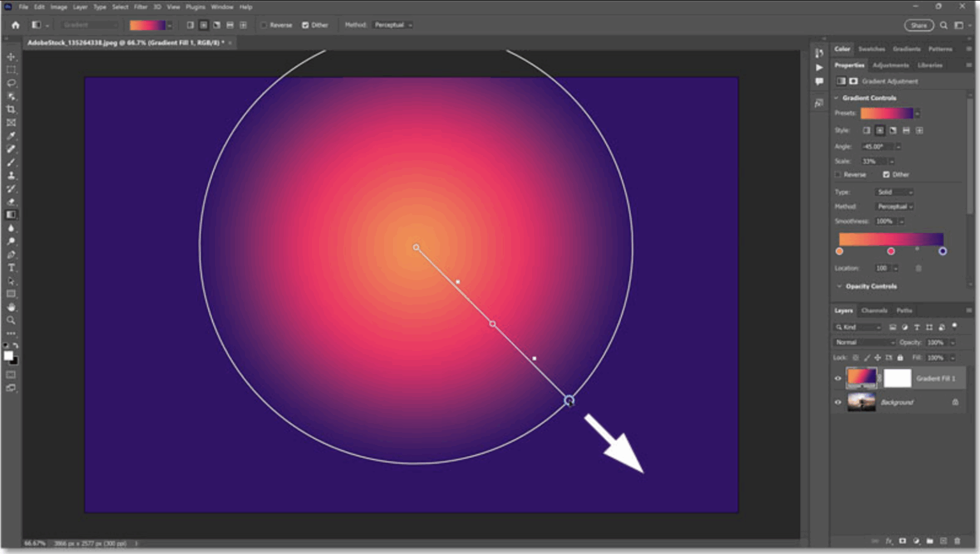The width and height of the screenshot is (980, 554).
Task: Click the orange gradient color stop
Action: point(840,251)
